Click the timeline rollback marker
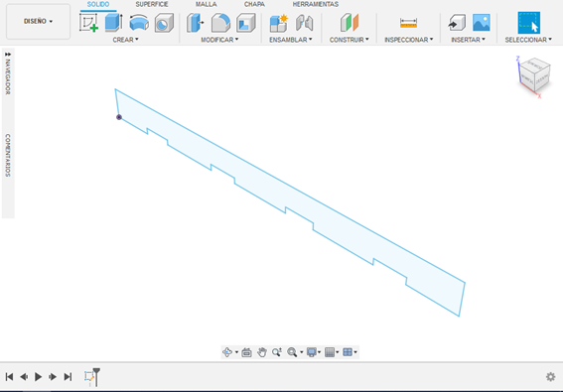The image size is (563, 392). (x=96, y=376)
